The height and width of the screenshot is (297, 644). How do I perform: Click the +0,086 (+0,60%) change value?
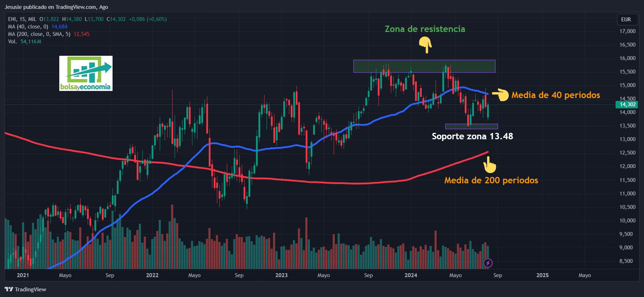click(148, 19)
